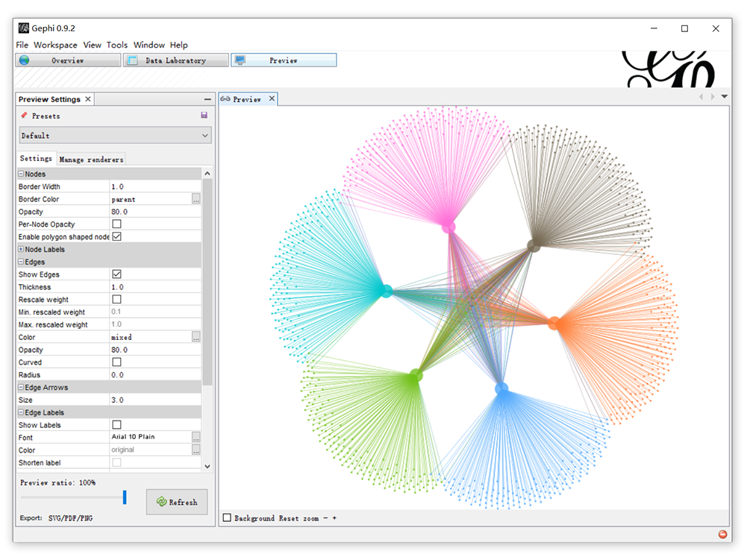Click the zoom in plus control
The image size is (747, 560).
[334, 517]
